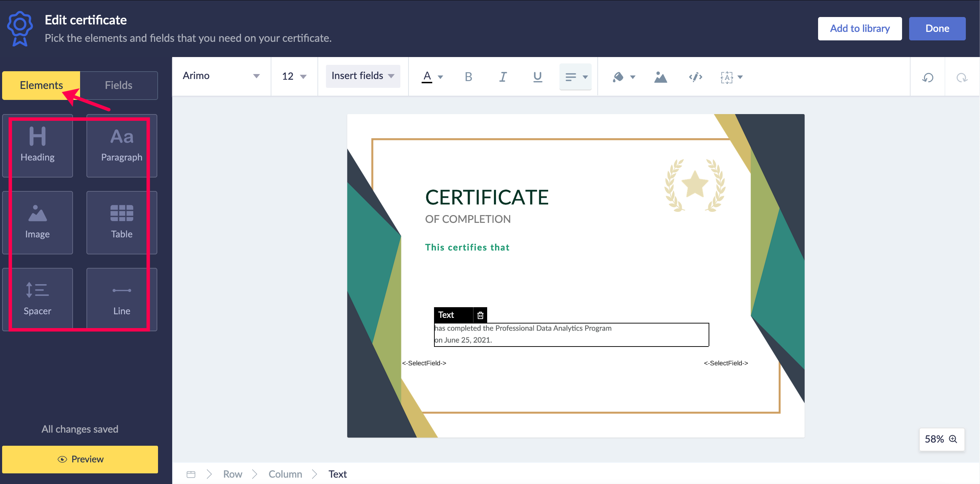980x484 pixels.
Task: Select the Paragraph element
Action: pos(122,146)
